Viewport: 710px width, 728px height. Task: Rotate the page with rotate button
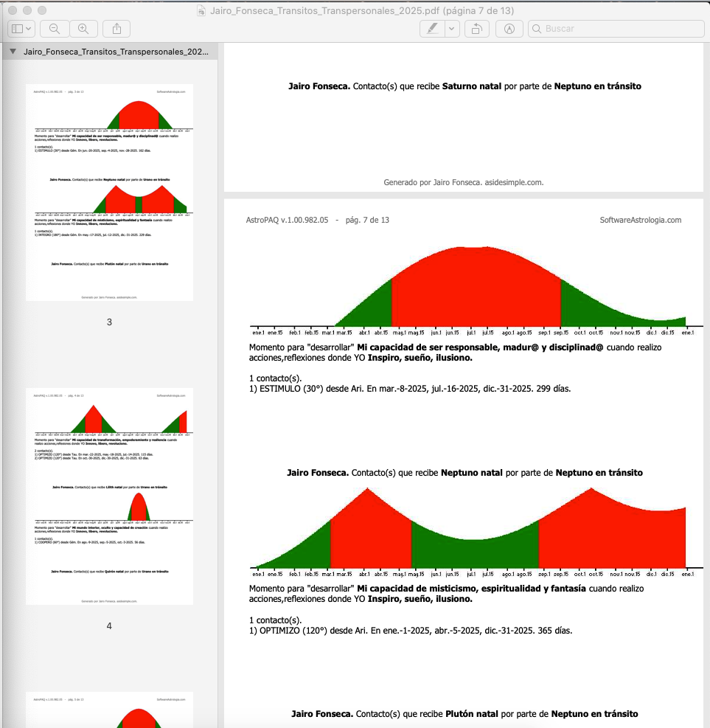pyautogui.click(x=477, y=29)
